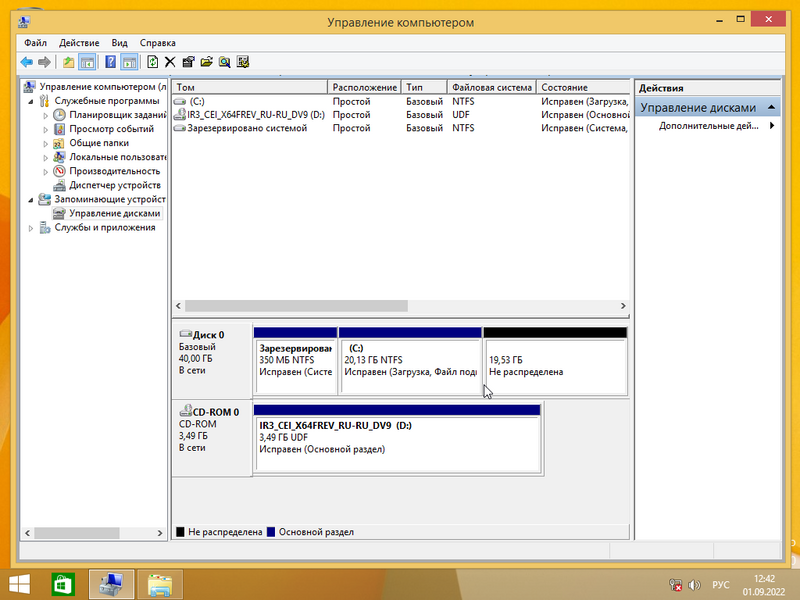Select IR3_CEI_X64FREV_RU-RU_DV9 (D:) volume row
This screenshot has width=800, height=600.
pyautogui.click(x=401, y=115)
